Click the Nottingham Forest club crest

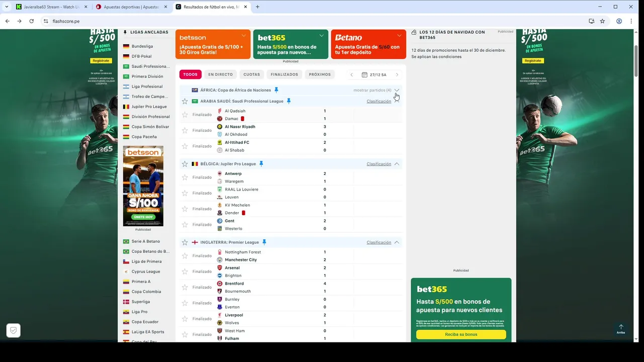(x=220, y=252)
